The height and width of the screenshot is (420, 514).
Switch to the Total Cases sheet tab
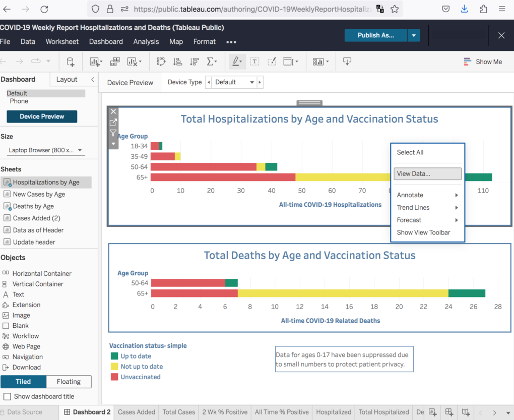tap(178, 412)
